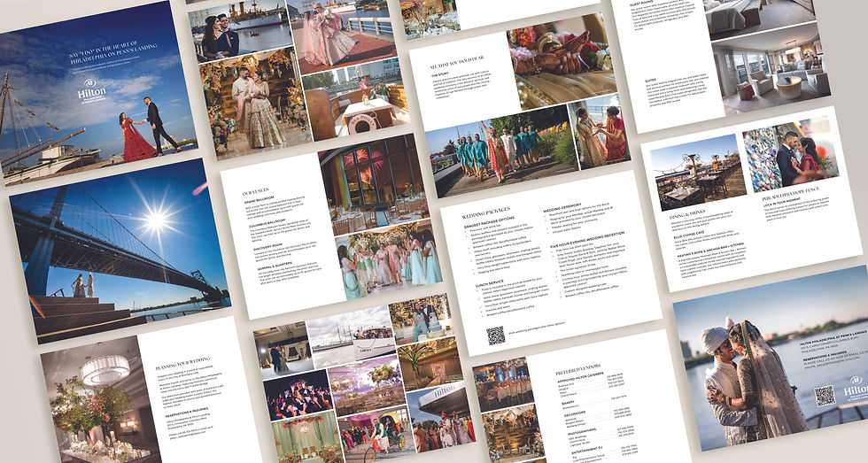868x463 pixels.
Task: Click the "DECORATORS" vendor heading
Action: pyautogui.click(x=575, y=413)
